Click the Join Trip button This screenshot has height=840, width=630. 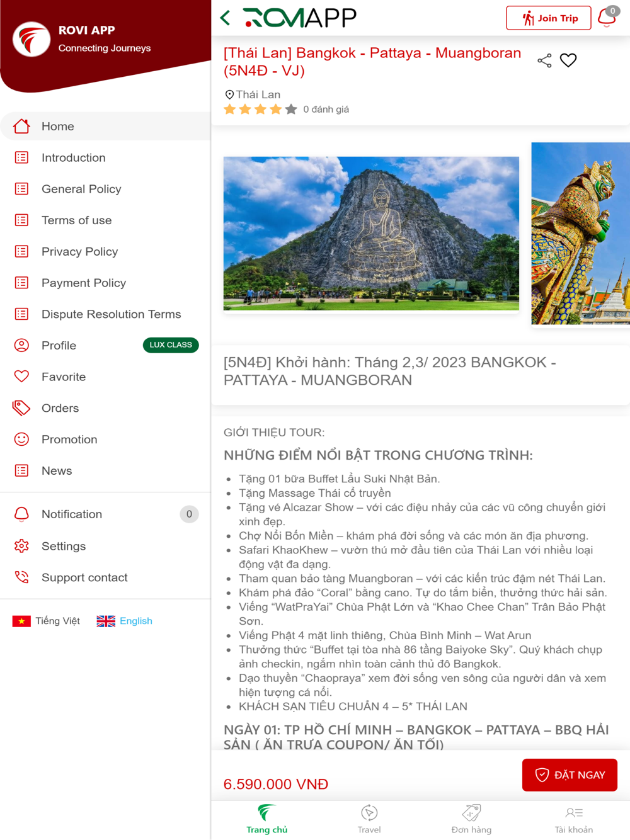(x=549, y=18)
